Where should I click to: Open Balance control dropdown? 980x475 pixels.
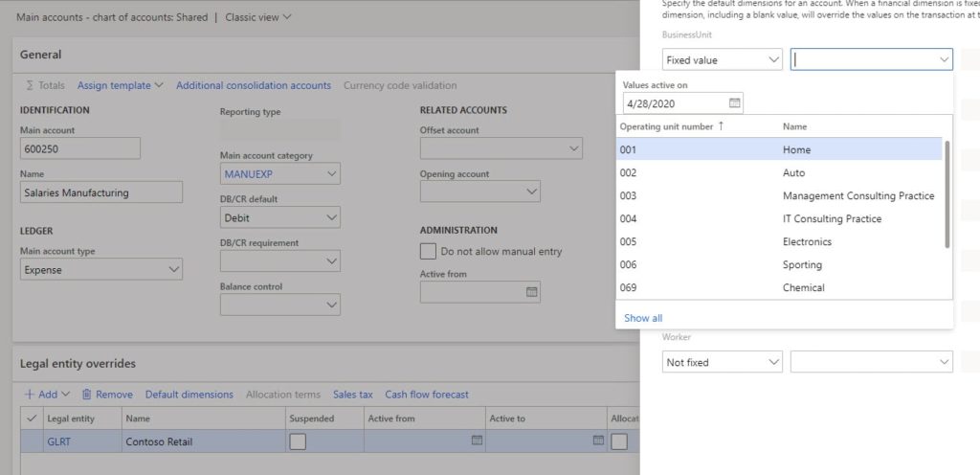pyautogui.click(x=332, y=305)
